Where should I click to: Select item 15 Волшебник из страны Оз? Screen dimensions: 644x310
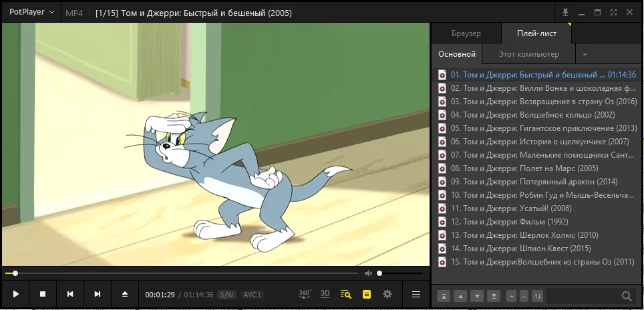click(x=536, y=261)
